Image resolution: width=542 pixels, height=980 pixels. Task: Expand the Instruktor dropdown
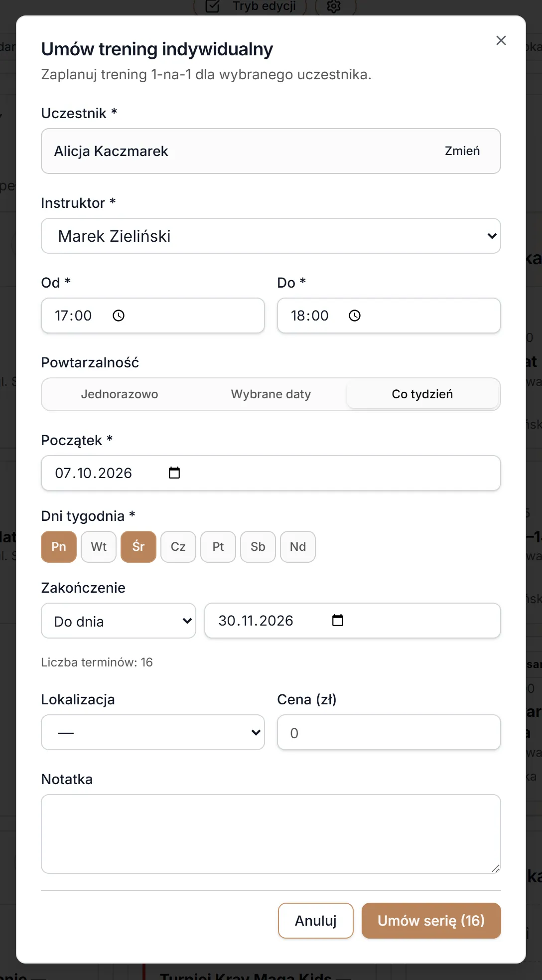(271, 236)
